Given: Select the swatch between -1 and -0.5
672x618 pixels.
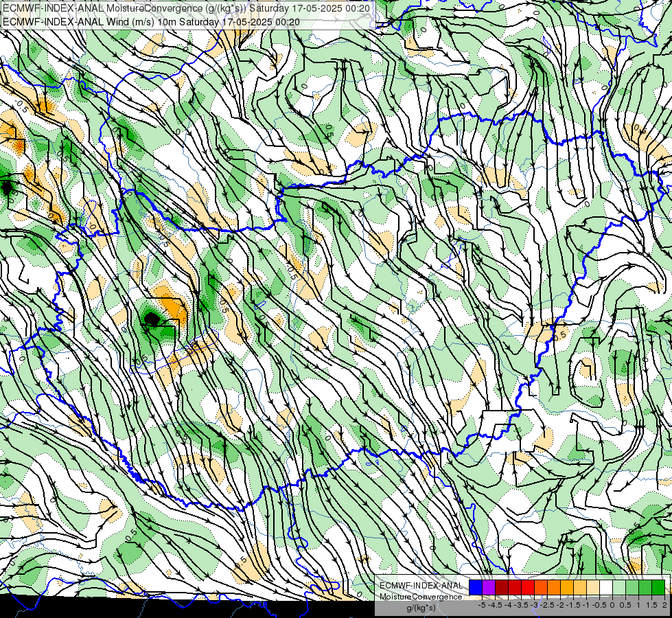Looking at the screenshot, I should (x=593, y=588).
